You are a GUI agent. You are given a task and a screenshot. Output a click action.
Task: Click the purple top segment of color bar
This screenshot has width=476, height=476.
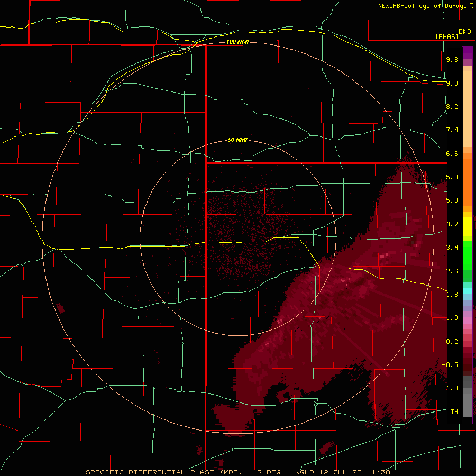coord(467,53)
